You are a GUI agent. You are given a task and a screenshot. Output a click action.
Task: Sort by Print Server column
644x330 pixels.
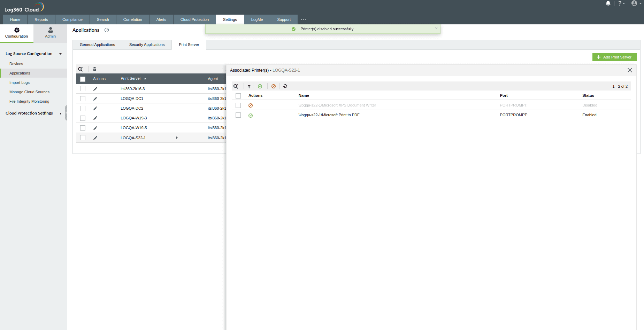(x=133, y=79)
